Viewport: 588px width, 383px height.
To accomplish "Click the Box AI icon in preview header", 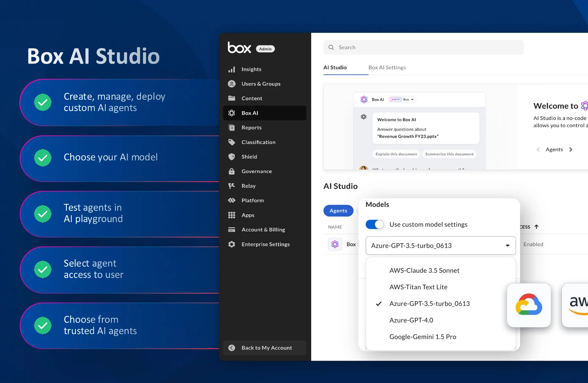I will click(364, 99).
